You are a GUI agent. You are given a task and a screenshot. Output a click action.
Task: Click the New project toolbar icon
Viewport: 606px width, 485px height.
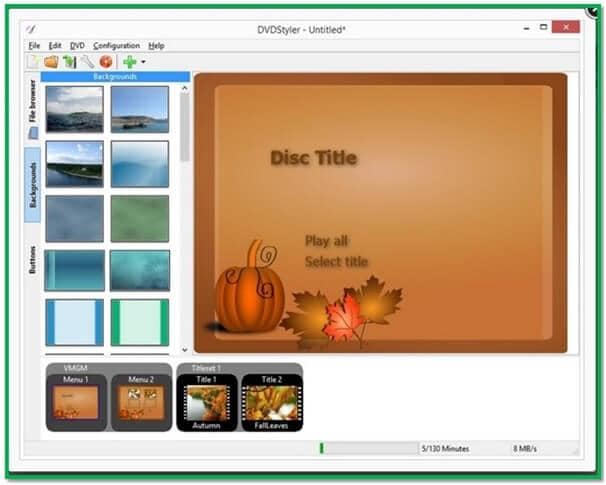[x=33, y=62]
